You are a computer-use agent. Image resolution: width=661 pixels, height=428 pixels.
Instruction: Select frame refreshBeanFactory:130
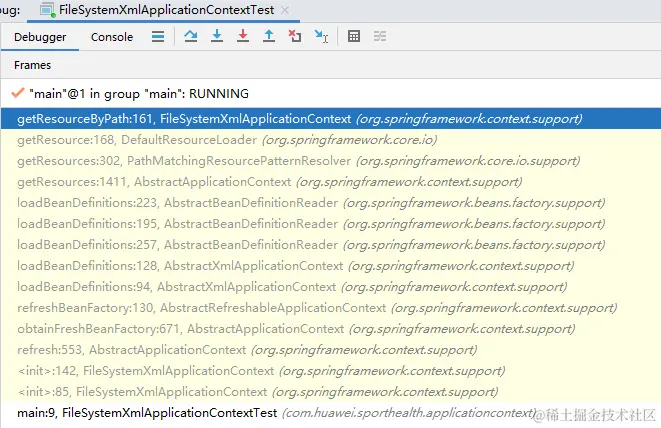pos(331,308)
